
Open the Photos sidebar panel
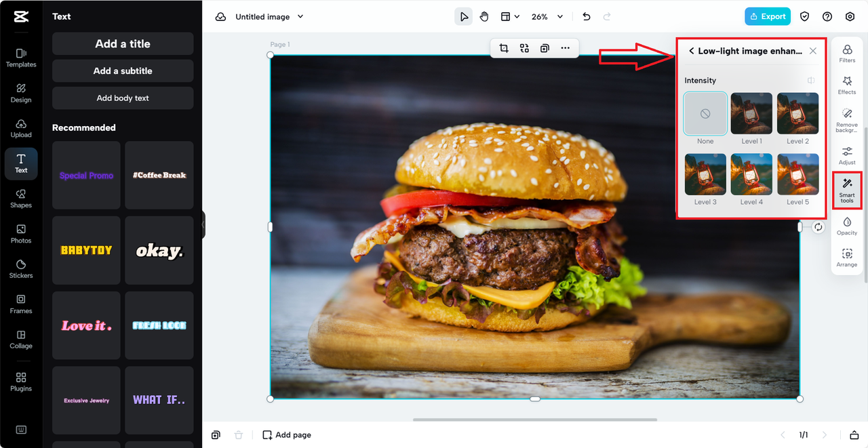[x=21, y=234]
